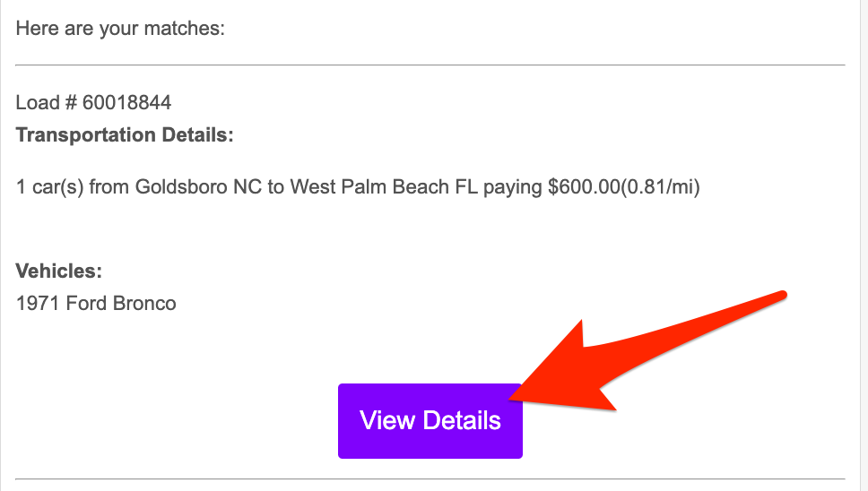868x491 pixels.
Task: Click the bold "Vehicles:" heading
Action: click(x=59, y=271)
